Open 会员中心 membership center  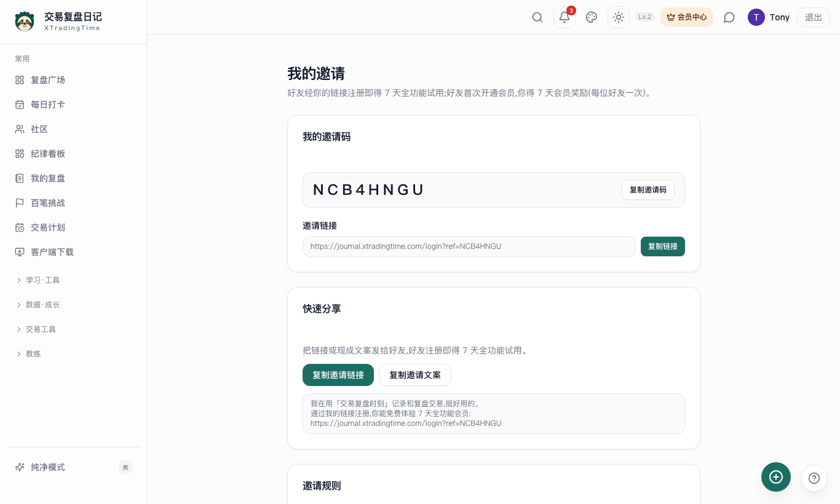(x=687, y=17)
